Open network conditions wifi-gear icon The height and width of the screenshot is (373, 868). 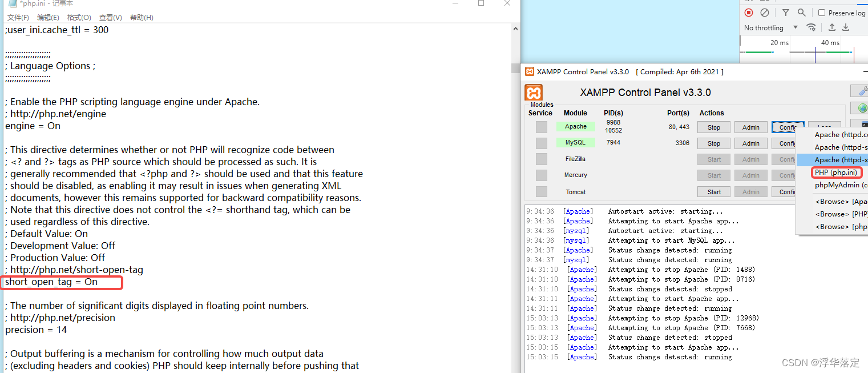click(811, 27)
